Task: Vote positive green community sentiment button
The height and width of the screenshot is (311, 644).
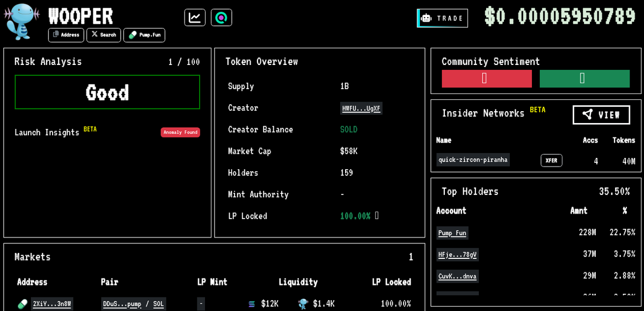Action: coord(584,78)
